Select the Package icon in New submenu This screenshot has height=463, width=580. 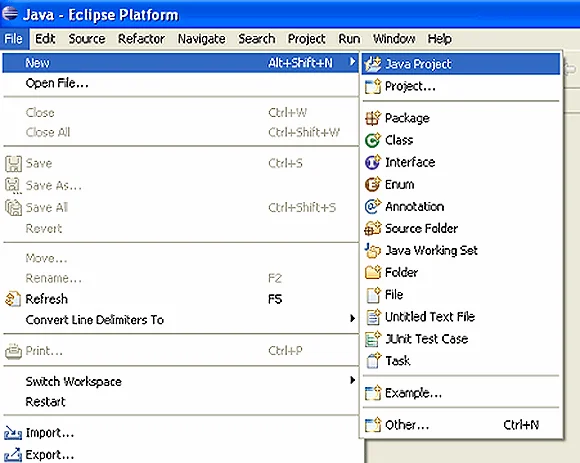point(372,118)
